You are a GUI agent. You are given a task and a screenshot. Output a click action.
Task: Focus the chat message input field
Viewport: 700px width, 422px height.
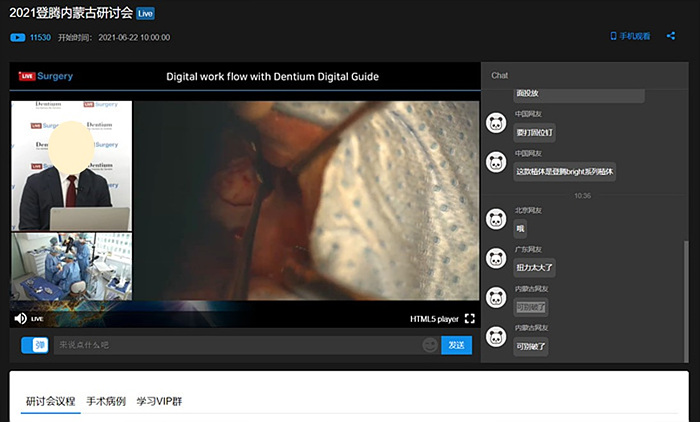click(238, 345)
